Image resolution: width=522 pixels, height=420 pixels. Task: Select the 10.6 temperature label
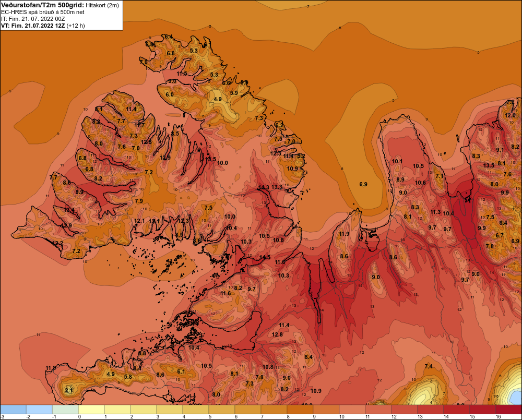click(x=420, y=183)
